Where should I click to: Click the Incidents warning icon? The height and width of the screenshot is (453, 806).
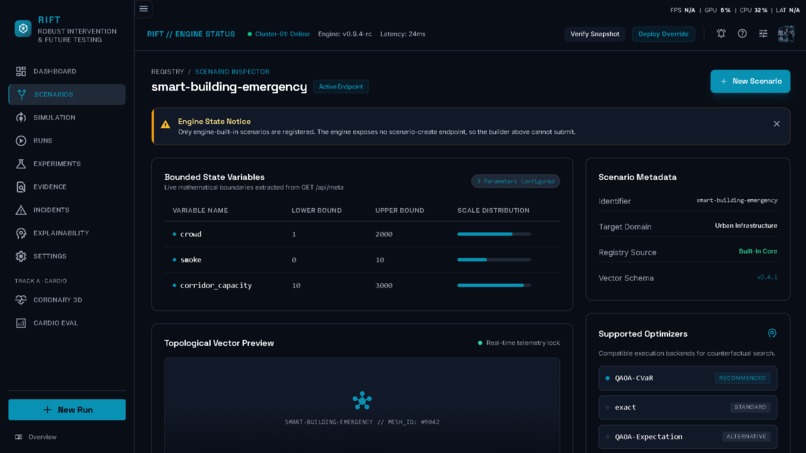[21, 210]
